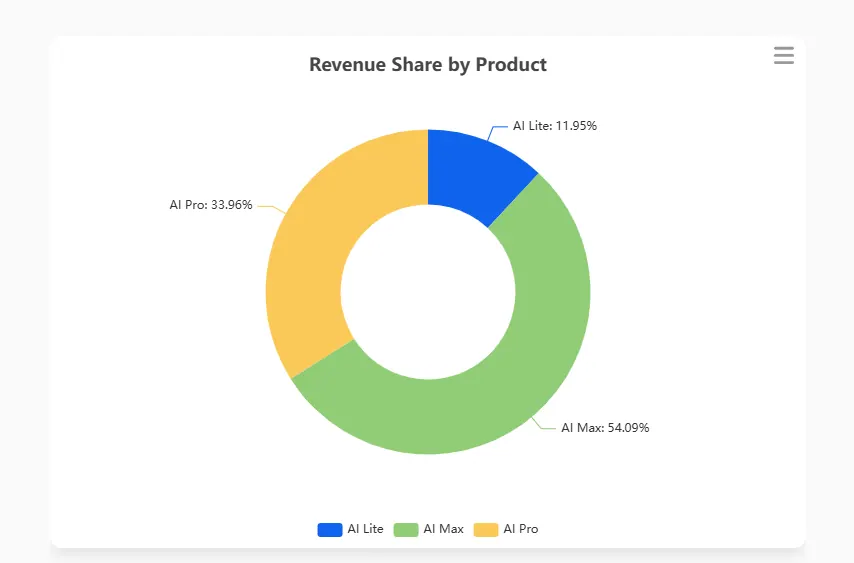
Task: Click the green leader line for AI Max
Action: click(x=545, y=427)
